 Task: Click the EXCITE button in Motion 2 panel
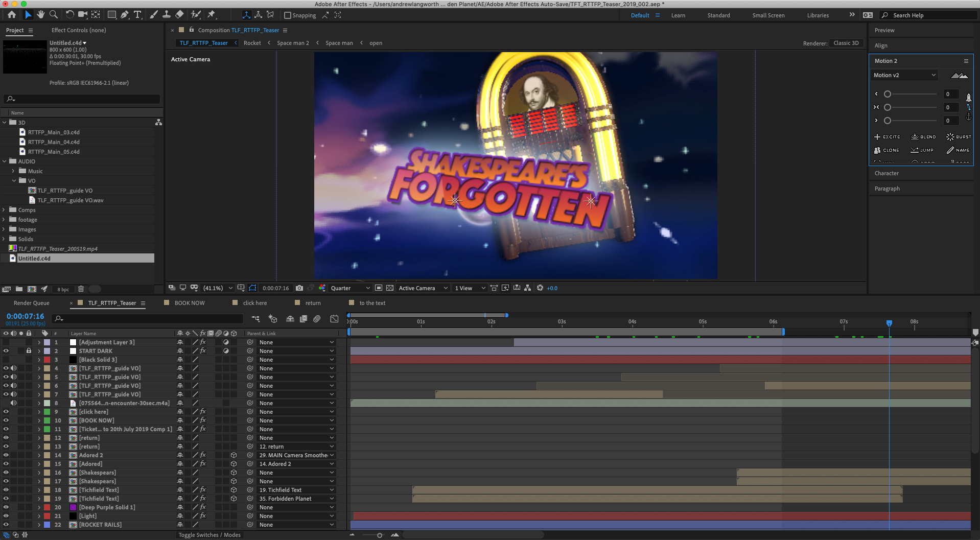pyautogui.click(x=888, y=137)
